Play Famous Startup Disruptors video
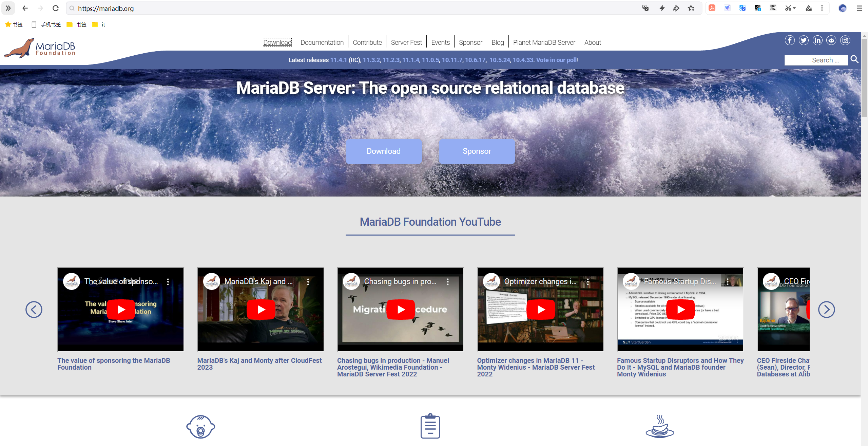The width and height of the screenshot is (868, 446). click(x=680, y=309)
